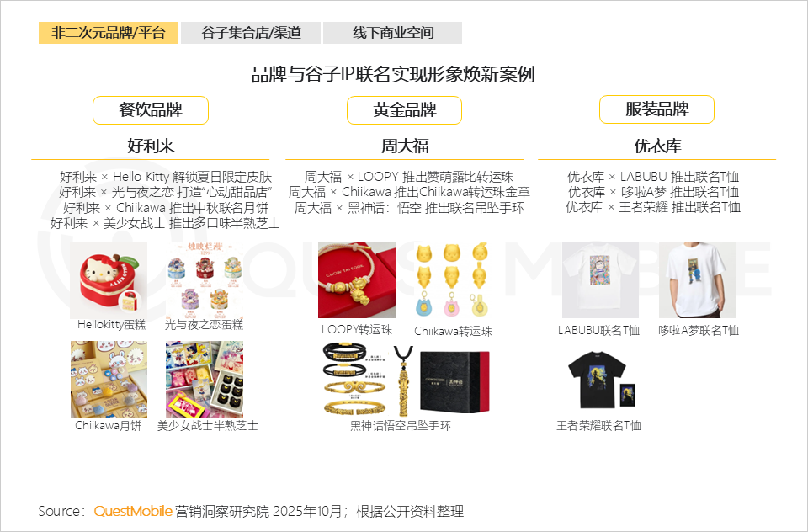Open the LOOPY转运珠 bracelet image
The width and height of the screenshot is (808, 532).
[357, 280]
